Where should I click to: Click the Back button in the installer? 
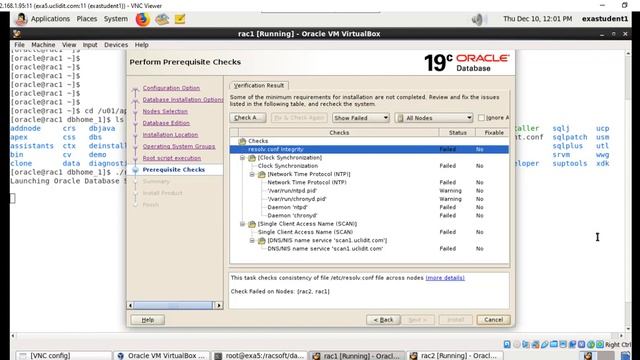(x=383, y=320)
